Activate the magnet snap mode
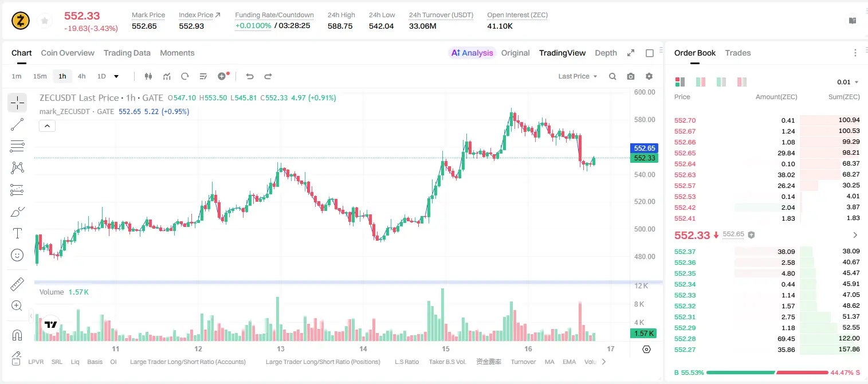This screenshot has height=384, width=868. 17,335
